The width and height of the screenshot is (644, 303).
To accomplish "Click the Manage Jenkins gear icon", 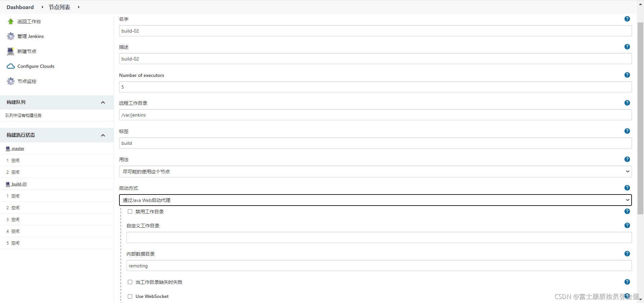I will pos(11,36).
